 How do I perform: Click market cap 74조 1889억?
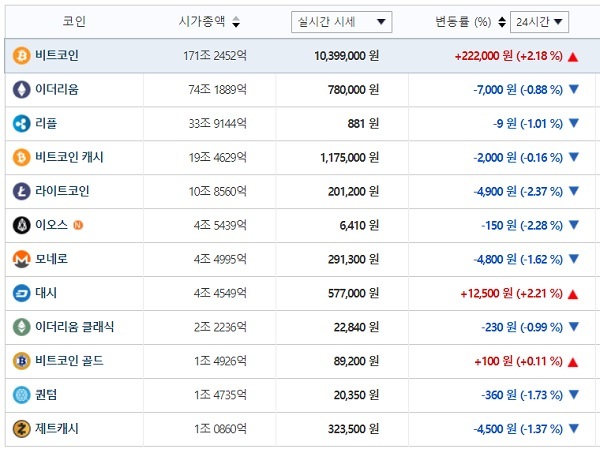217,90
